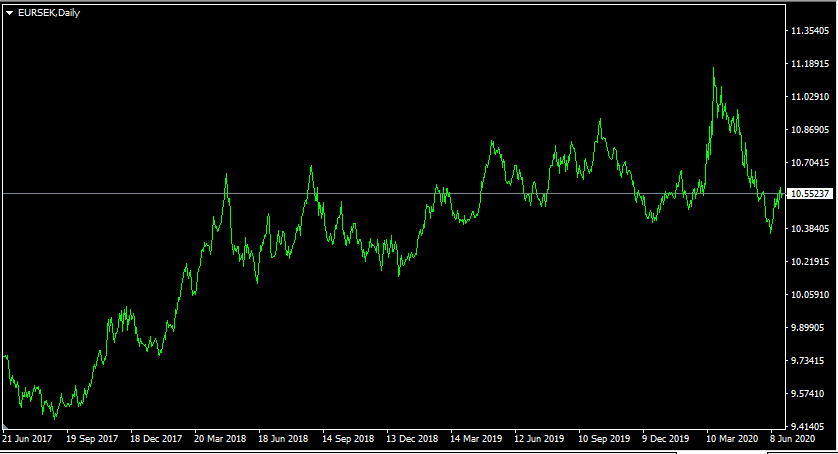This screenshot has width=838, height=454.
Task: Select price level 10.70415 on the scale
Action: click(810, 163)
